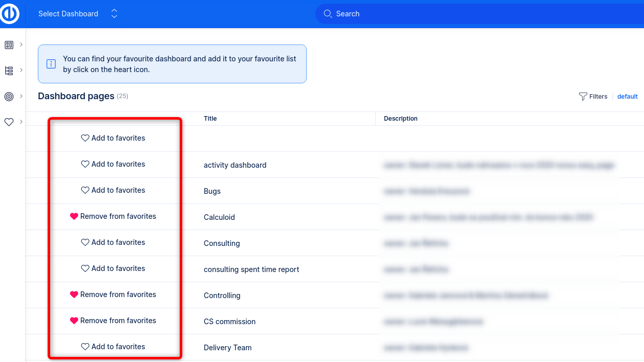The height and width of the screenshot is (362, 644).
Task: Click the info icon in the hint box
Action: point(51,64)
